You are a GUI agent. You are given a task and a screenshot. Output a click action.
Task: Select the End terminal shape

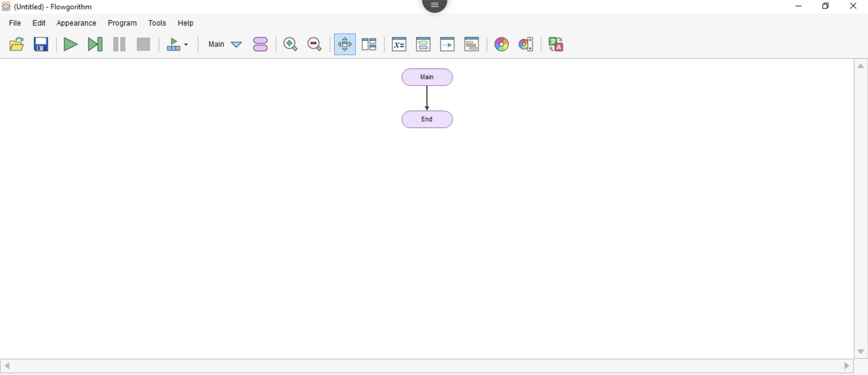[427, 119]
